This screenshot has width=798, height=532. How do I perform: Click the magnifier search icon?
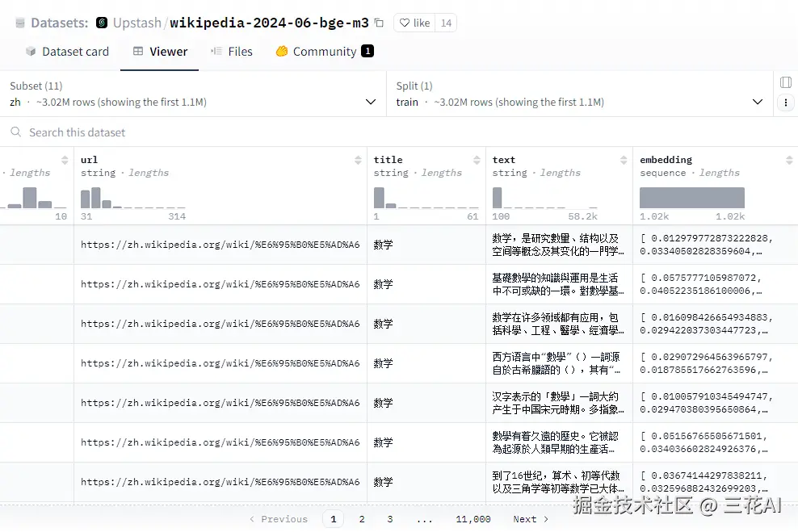pyautogui.click(x=16, y=132)
